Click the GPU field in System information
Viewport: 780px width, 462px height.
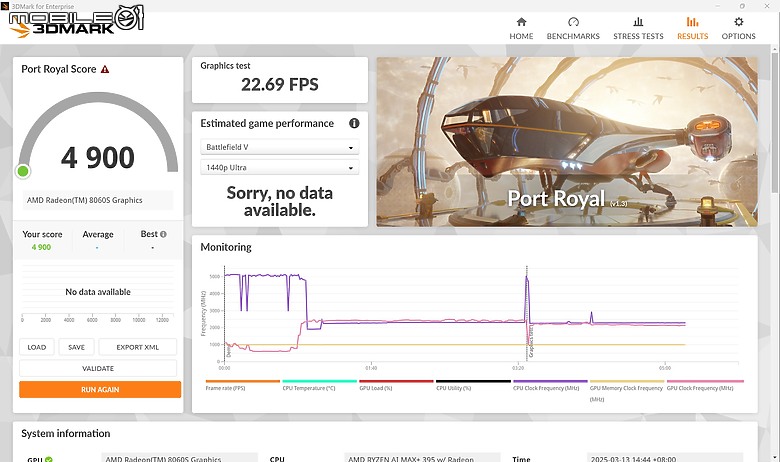179,458
